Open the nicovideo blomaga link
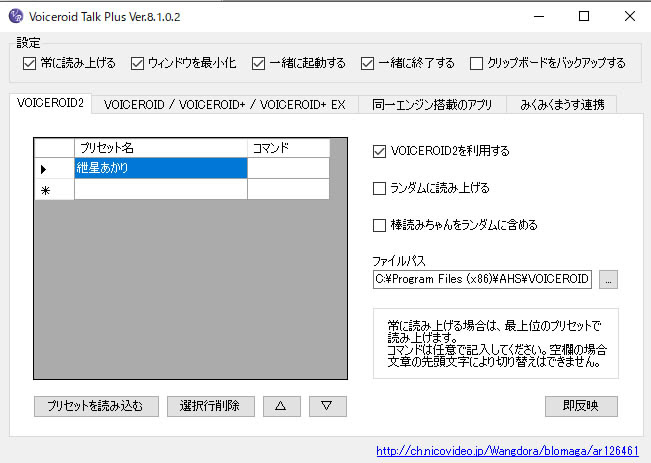651x463 pixels. coord(507,451)
